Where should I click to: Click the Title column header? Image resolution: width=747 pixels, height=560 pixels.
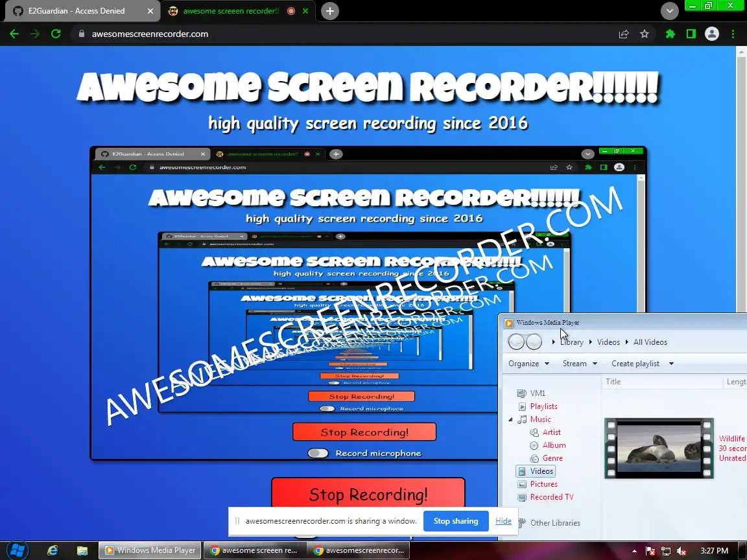[662, 381]
